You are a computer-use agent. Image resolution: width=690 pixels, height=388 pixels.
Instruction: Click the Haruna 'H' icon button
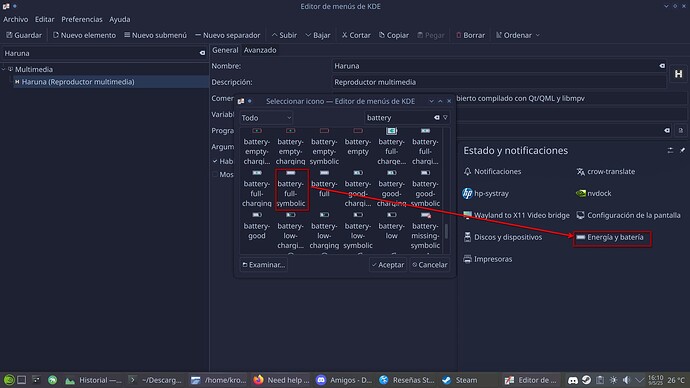(x=678, y=74)
